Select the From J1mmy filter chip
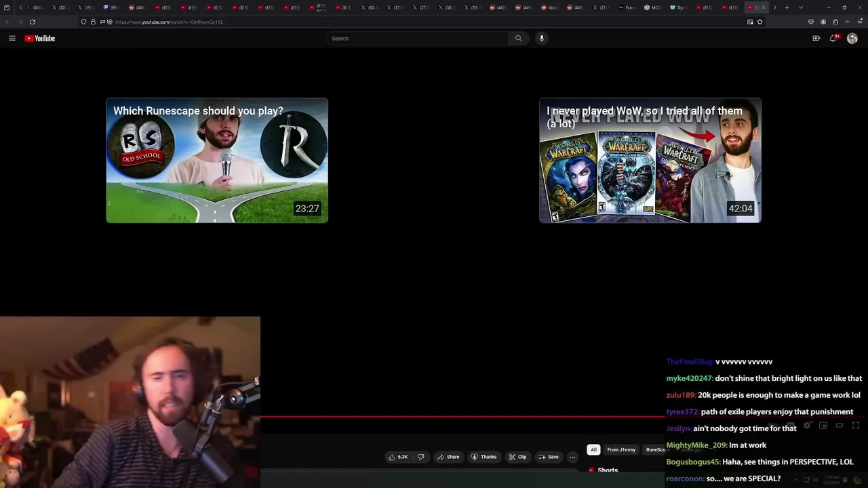This screenshot has height=488, width=868. pos(621,449)
